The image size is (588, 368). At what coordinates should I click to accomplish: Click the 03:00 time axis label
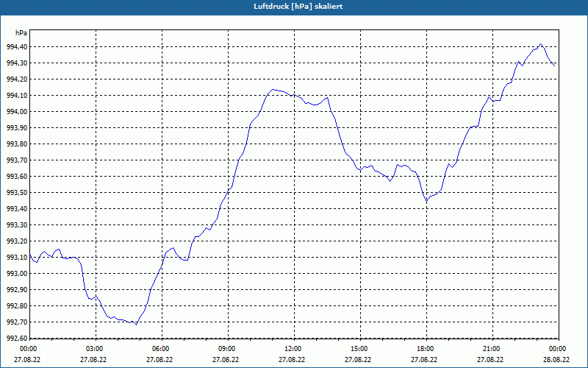(x=95, y=349)
